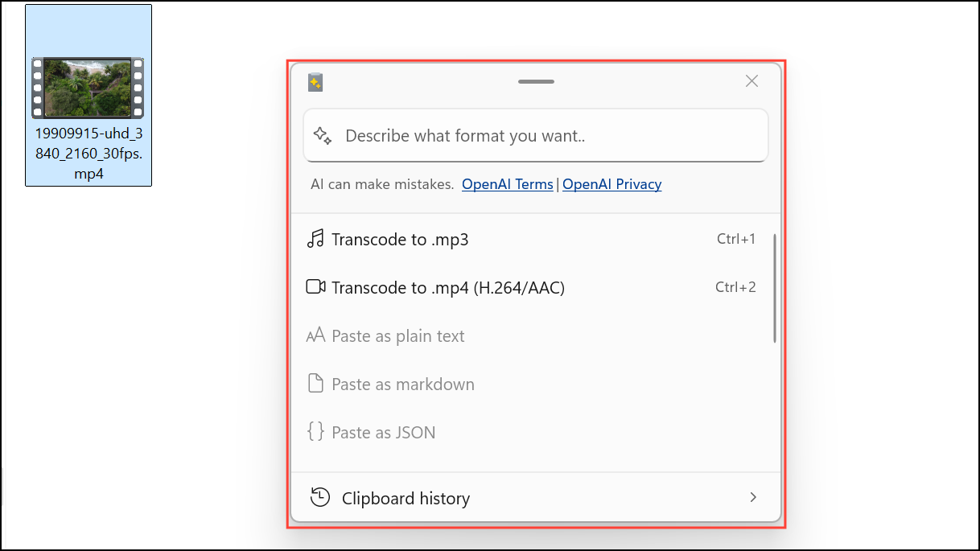Open the OpenAI Terms link
Viewport: 980px width, 551px height.
pos(508,184)
